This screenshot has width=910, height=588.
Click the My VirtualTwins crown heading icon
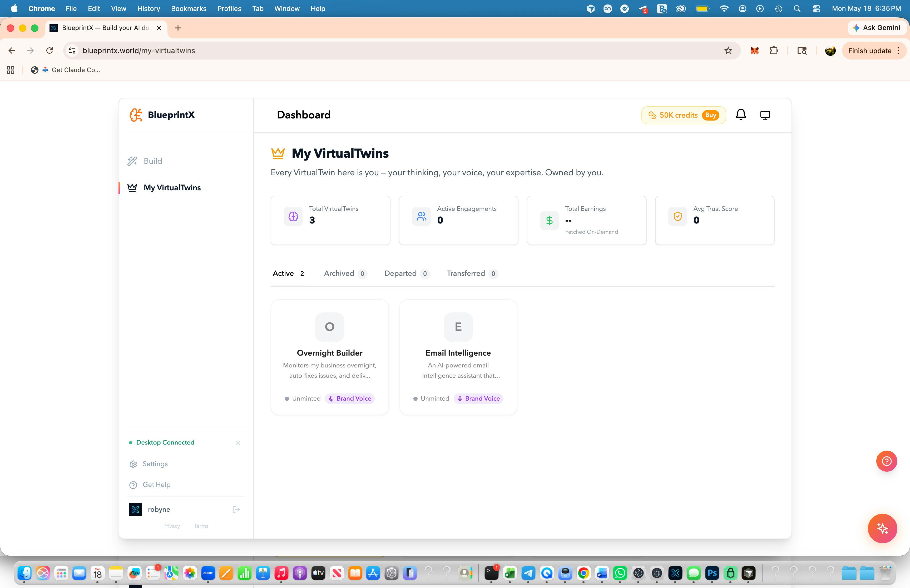click(278, 153)
